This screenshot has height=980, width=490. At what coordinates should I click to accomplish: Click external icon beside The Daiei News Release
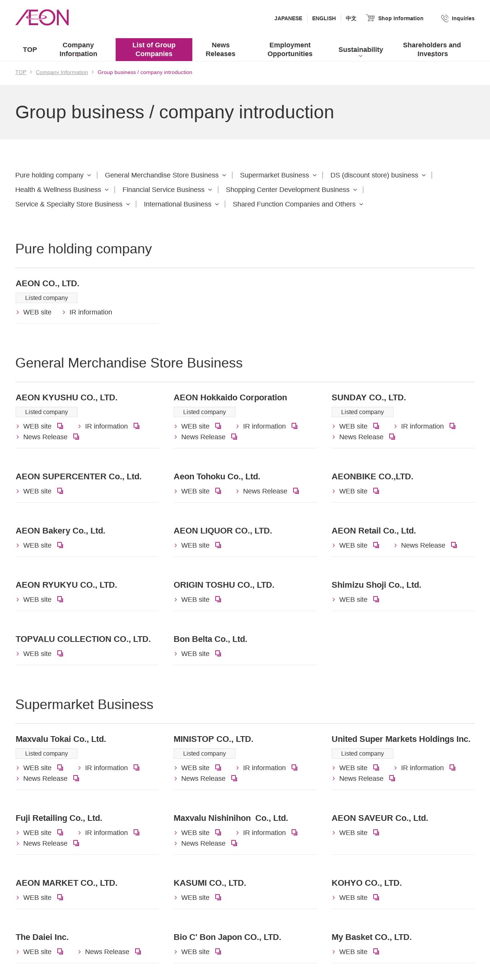coord(138,951)
